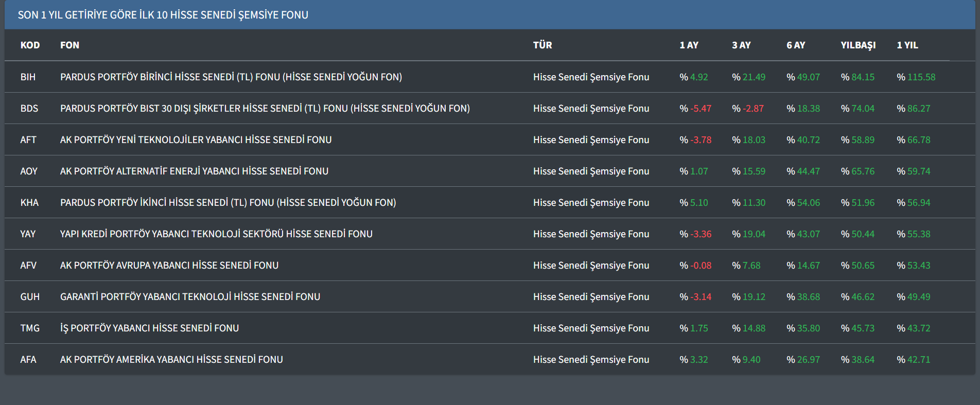Click the 3 AY column header
Viewport: 980px width, 405px height.
point(741,45)
